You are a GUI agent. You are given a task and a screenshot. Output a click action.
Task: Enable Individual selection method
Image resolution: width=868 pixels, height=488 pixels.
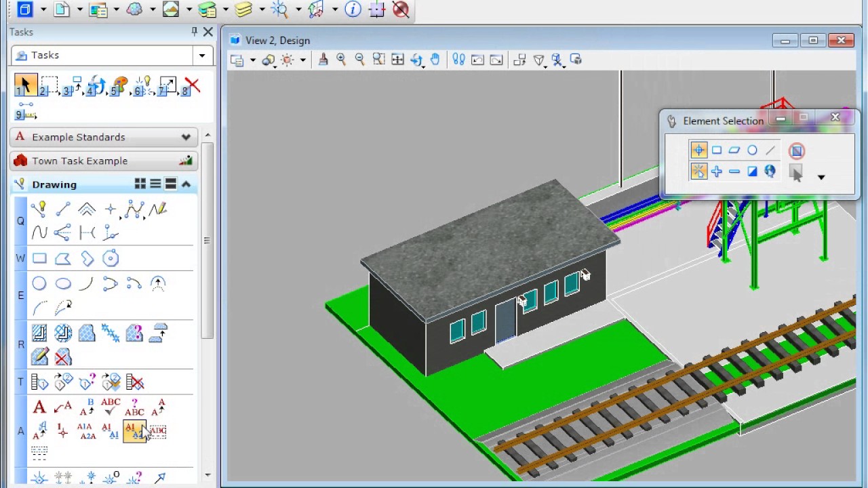click(698, 150)
